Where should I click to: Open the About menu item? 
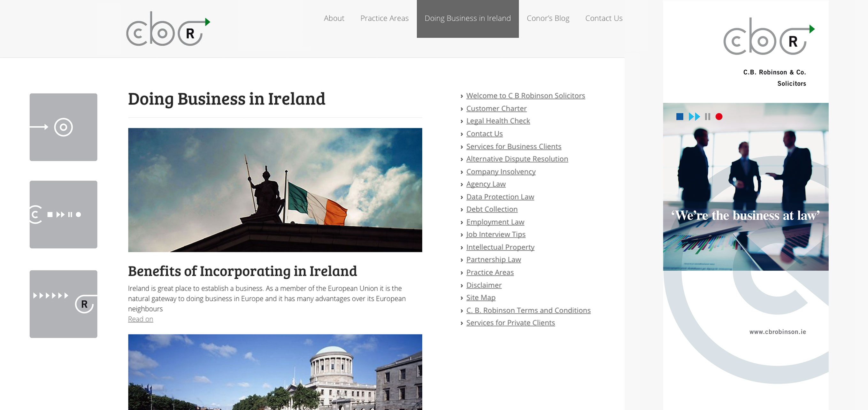pos(334,18)
